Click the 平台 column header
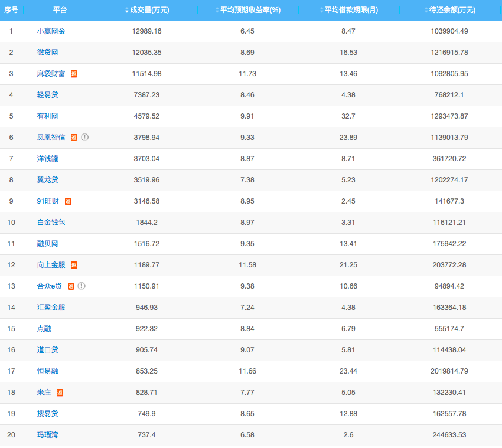502x448 pixels. tap(60, 10)
